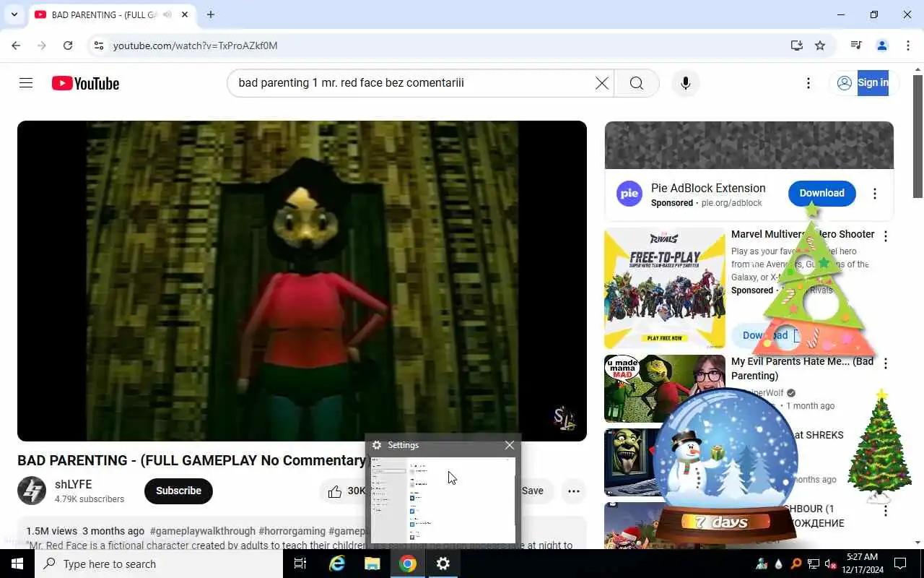Viewport: 924px width, 578px height.
Task: Subscribe to the shLYFE channel
Action: click(178, 491)
